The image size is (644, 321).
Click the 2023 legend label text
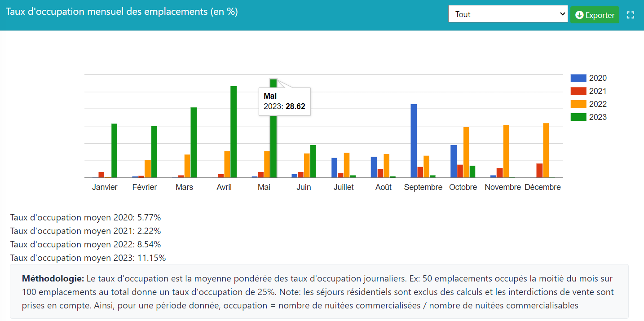(598, 117)
